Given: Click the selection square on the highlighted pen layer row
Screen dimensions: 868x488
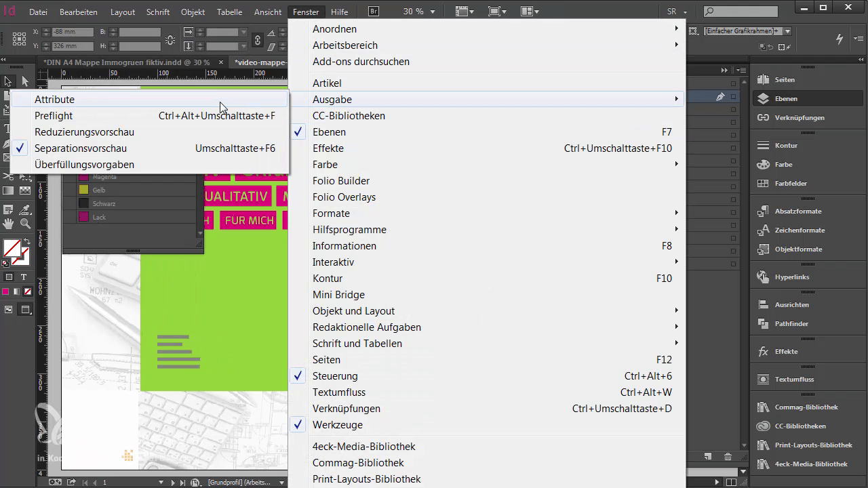Looking at the screenshot, I should 734,97.
